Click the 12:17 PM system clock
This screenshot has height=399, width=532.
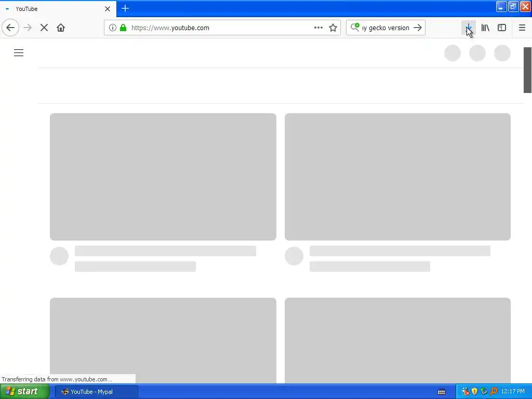(513, 392)
